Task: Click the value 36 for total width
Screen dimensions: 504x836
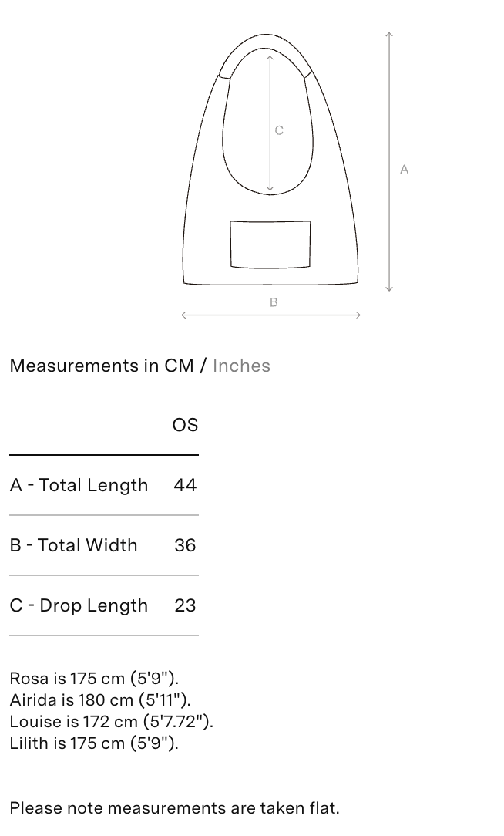Action: (x=186, y=545)
